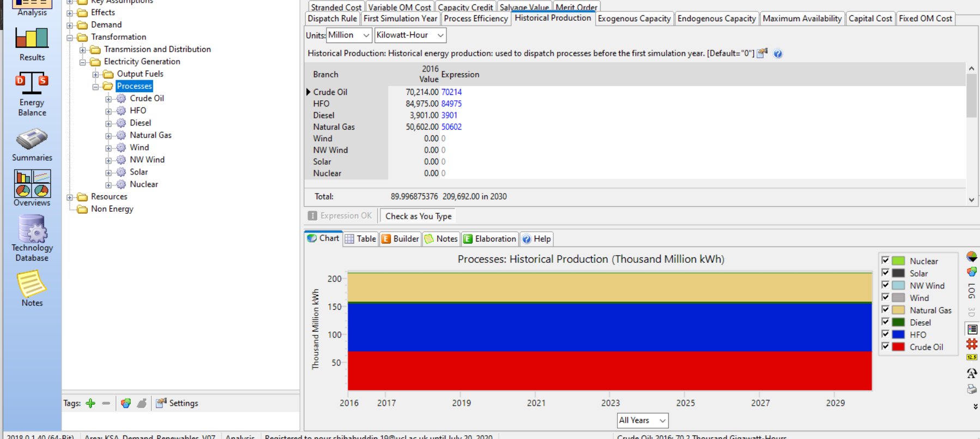This screenshot has width=980, height=439.
Task: Uncheck the Wind legend checkbox
Action: tap(886, 297)
